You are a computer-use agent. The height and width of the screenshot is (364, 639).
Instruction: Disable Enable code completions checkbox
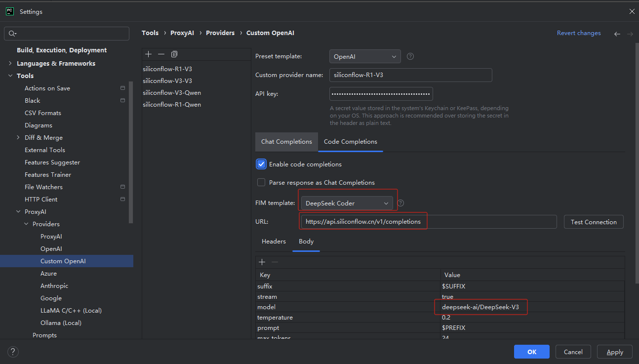(x=261, y=164)
